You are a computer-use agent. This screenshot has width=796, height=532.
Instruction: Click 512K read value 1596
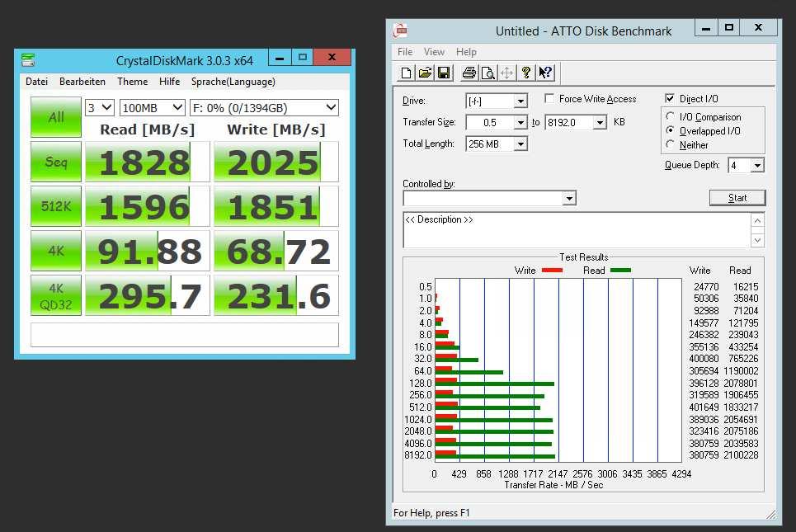[147, 206]
